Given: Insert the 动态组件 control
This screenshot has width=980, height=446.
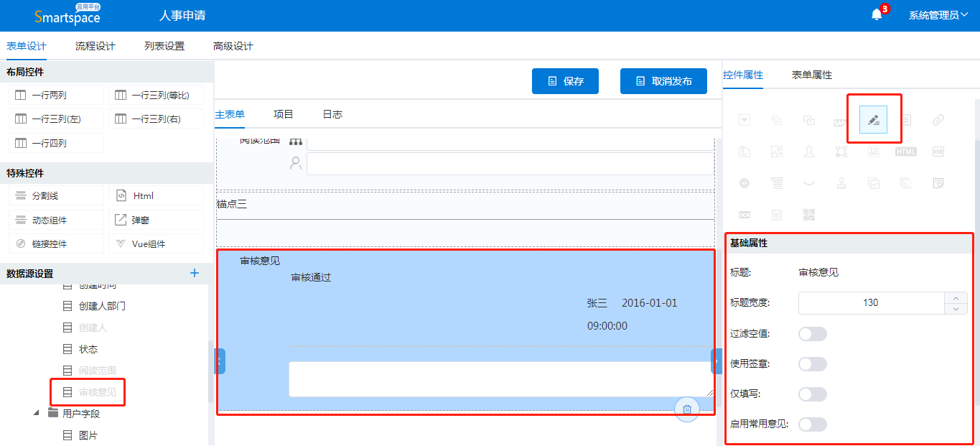Looking at the screenshot, I should (57, 220).
